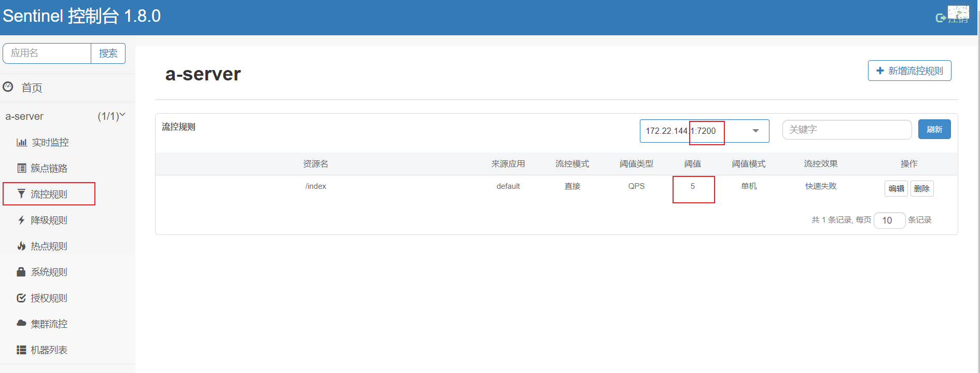This screenshot has width=980, height=373.
Task: Click the 操作 column header
Action: (x=909, y=164)
